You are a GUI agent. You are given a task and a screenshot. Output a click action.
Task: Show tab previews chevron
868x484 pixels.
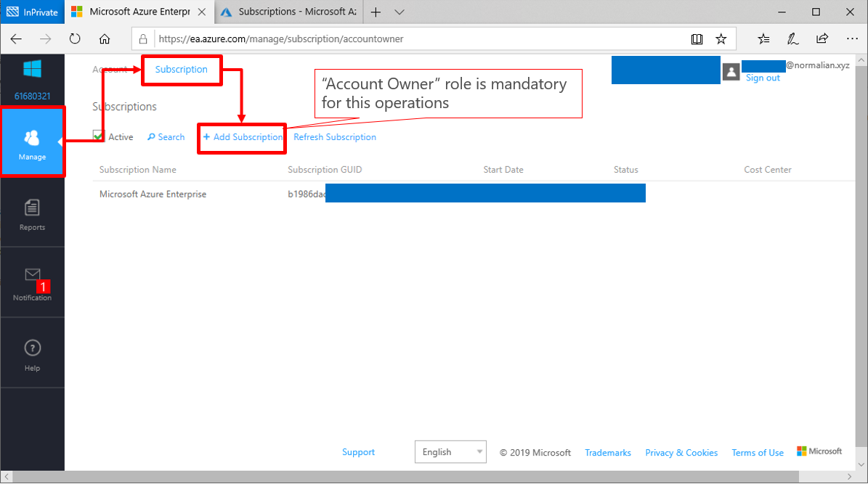tap(399, 12)
